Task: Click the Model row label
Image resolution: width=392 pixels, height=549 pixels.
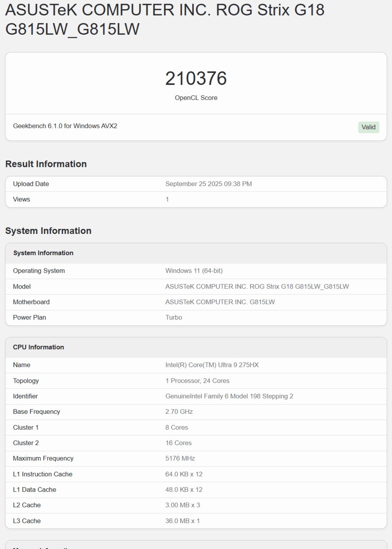Action: [22, 286]
